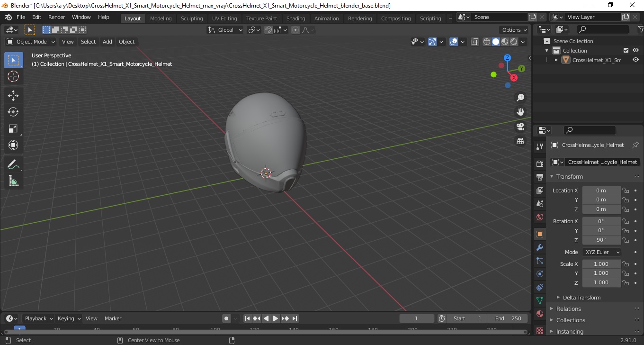
Task: Open the View Layer properties tab
Action: pyautogui.click(x=539, y=191)
